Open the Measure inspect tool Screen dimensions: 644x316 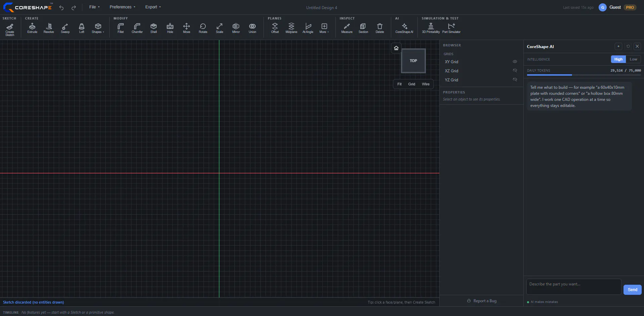347,28
